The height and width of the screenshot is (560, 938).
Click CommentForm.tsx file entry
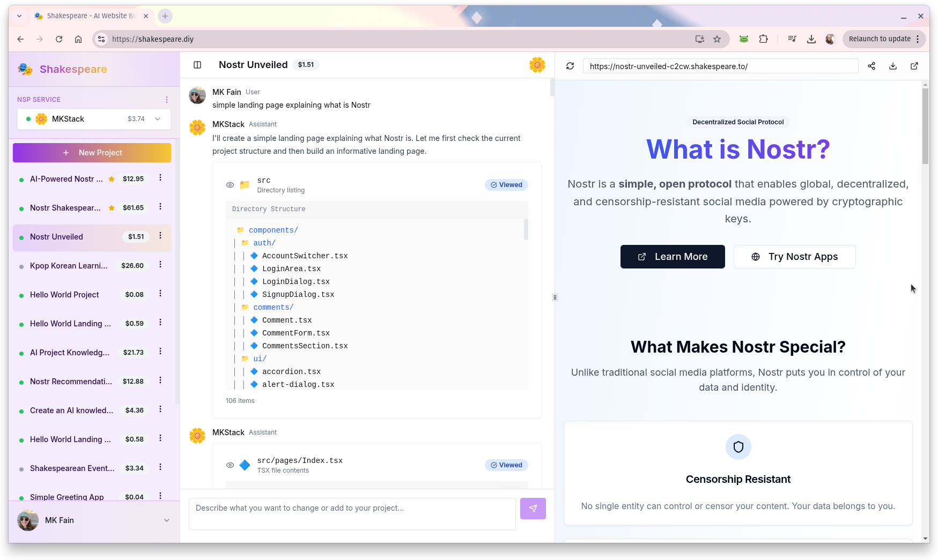pyautogui.click(x=296, y=333)
